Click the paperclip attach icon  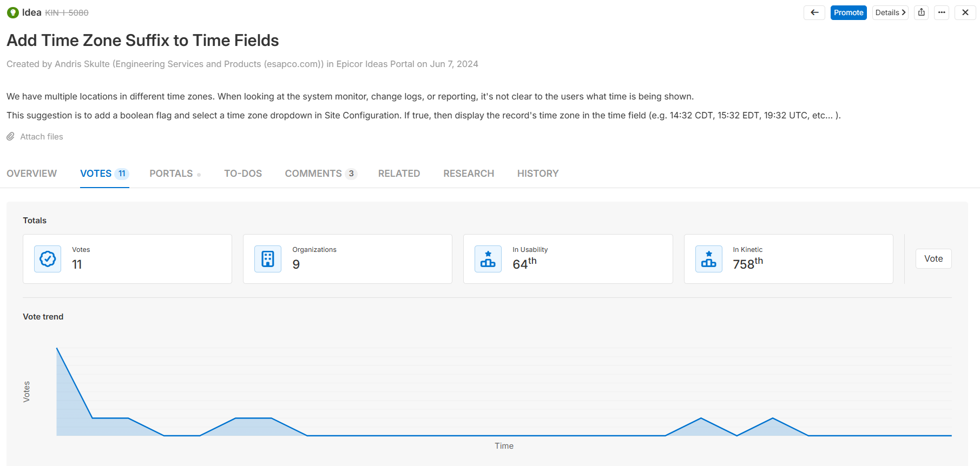[x=11, y=137]
